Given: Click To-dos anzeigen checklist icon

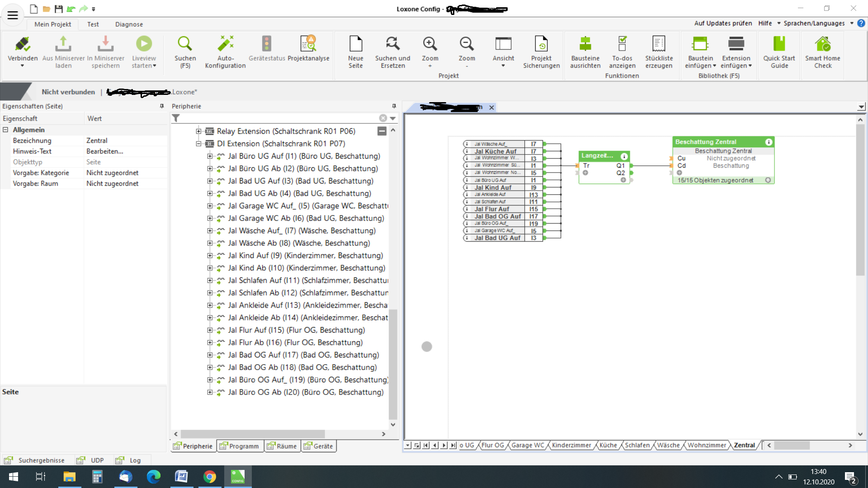Looking at the screenshot, I should [622, 44].
